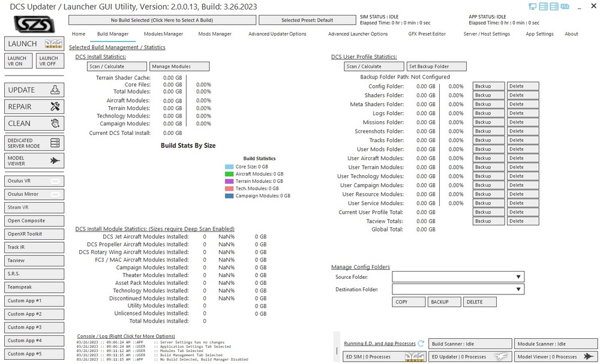Open the Source Folder dropdown

click(518, 276)
